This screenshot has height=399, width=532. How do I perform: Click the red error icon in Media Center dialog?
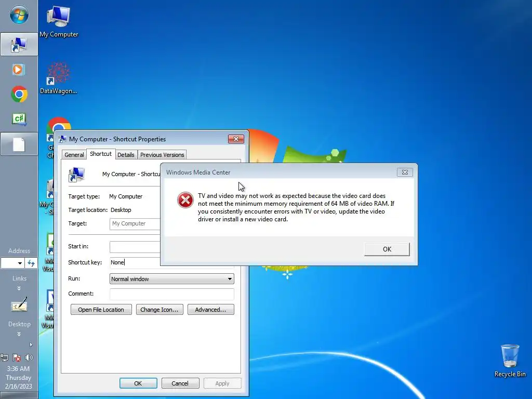coord(185,200)
